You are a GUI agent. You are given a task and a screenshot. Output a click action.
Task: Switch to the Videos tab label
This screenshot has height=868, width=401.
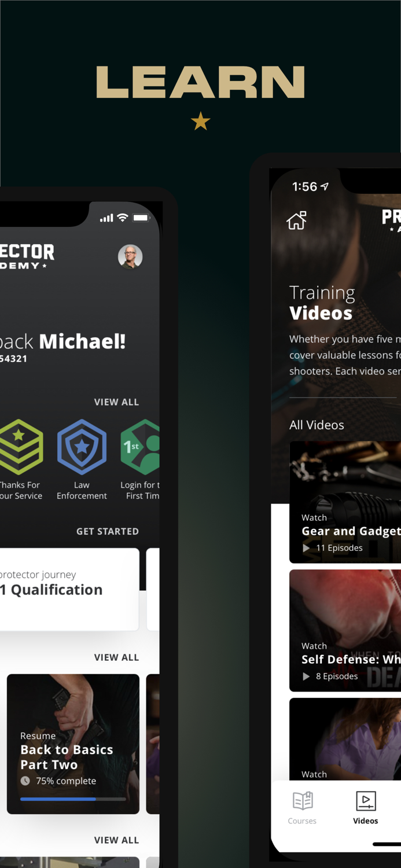366,821
